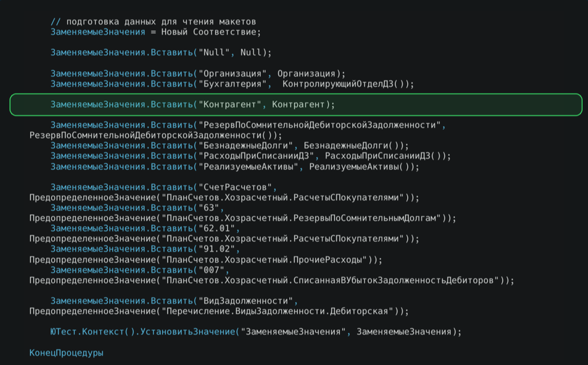The image size is (588, 365).
Task: Click the line inserting "РасходыПриСписанииДЗ"
Action: coord(250,156)
